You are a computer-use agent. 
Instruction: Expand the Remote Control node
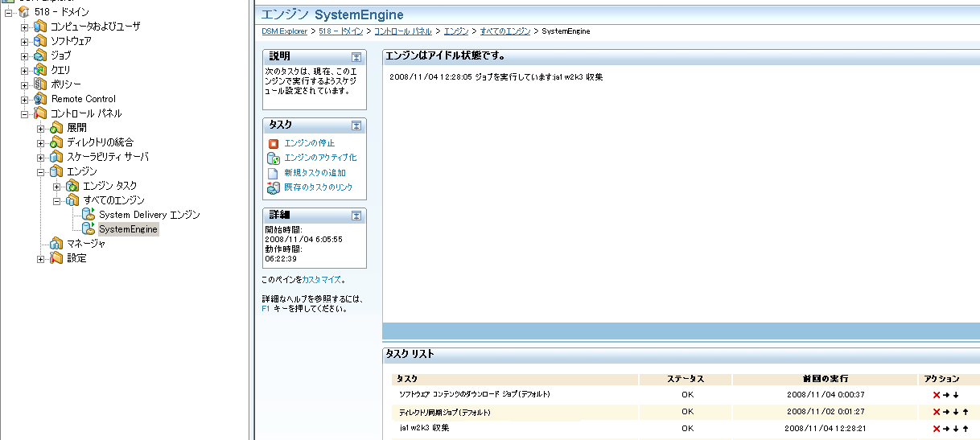25,99
